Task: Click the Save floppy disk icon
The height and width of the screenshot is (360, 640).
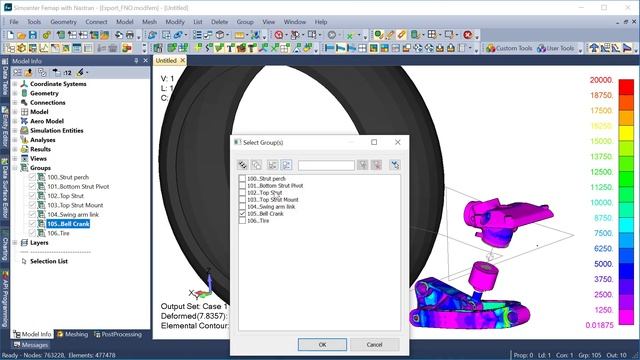Action: [x=33, y=35]
